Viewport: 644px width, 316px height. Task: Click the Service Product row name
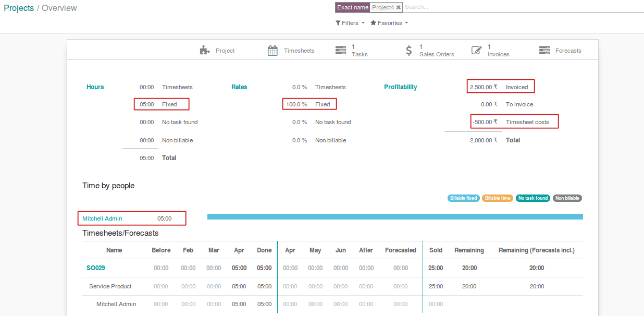(x=110, y=286)
